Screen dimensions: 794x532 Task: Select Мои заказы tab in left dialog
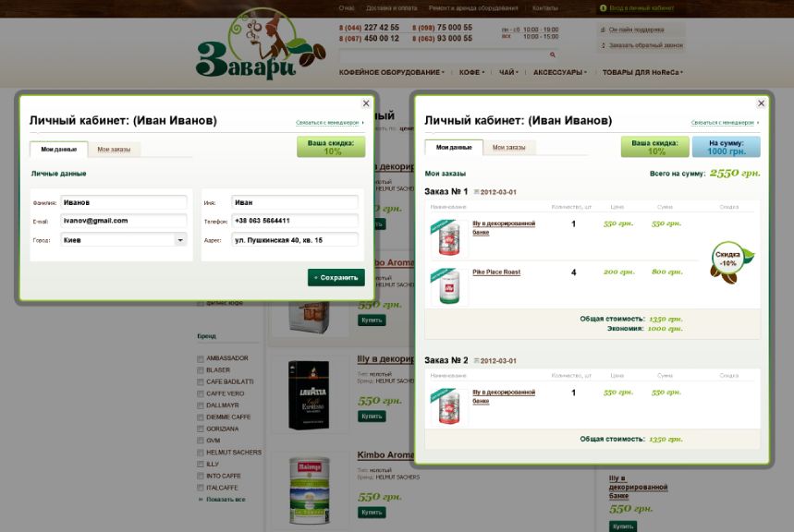(x=114, y=150)
